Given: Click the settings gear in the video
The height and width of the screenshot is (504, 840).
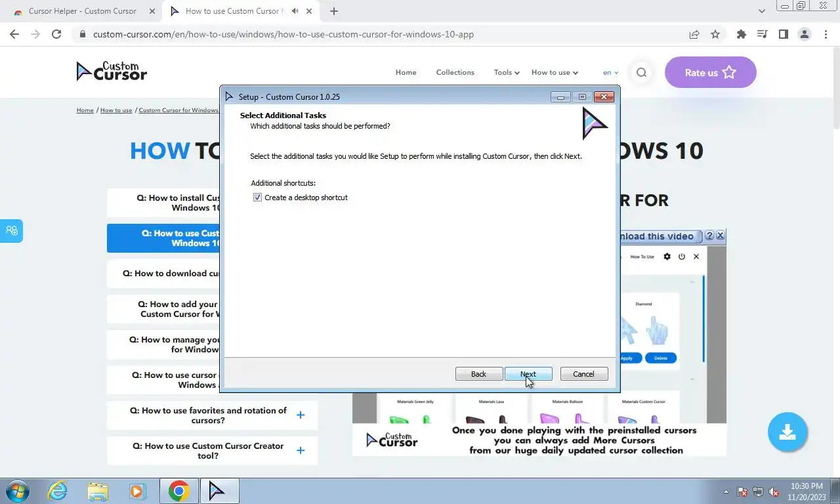Looking at the screenshot, I should [x=667, y=257].
